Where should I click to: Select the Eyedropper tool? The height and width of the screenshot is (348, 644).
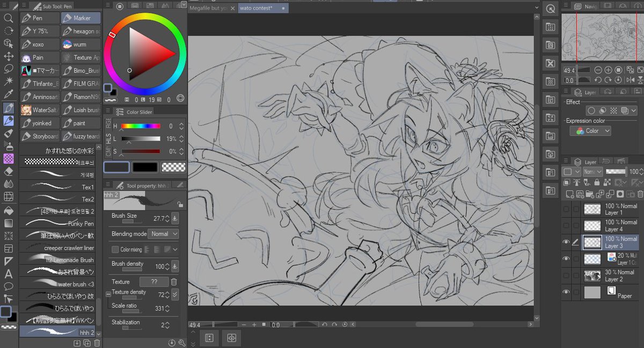tap(9, 94)
